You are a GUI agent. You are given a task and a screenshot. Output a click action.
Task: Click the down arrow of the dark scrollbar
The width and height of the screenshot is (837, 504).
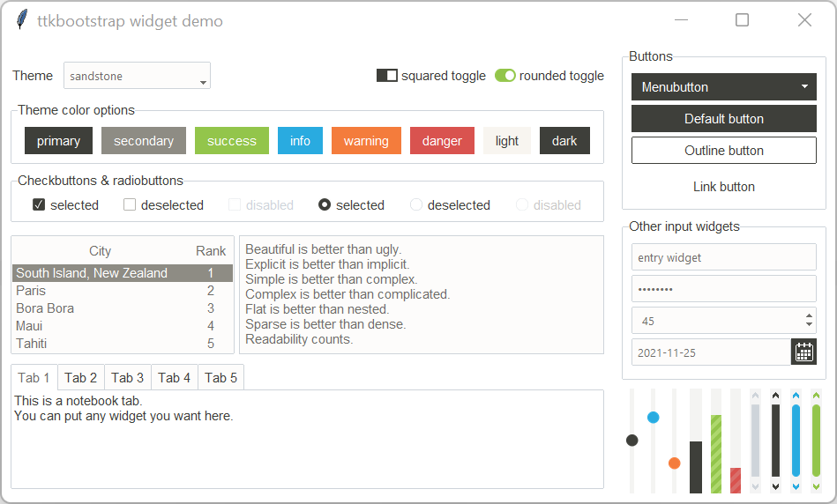[775, 485]
